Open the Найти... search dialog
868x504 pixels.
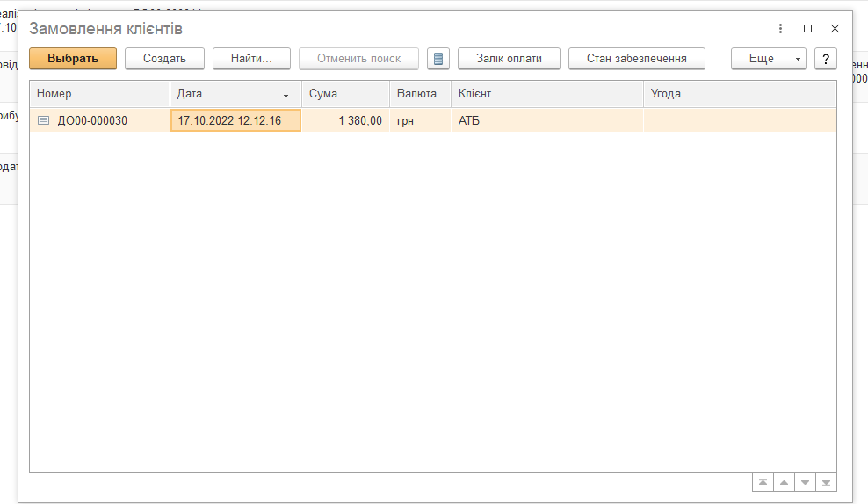pos(251,59)
